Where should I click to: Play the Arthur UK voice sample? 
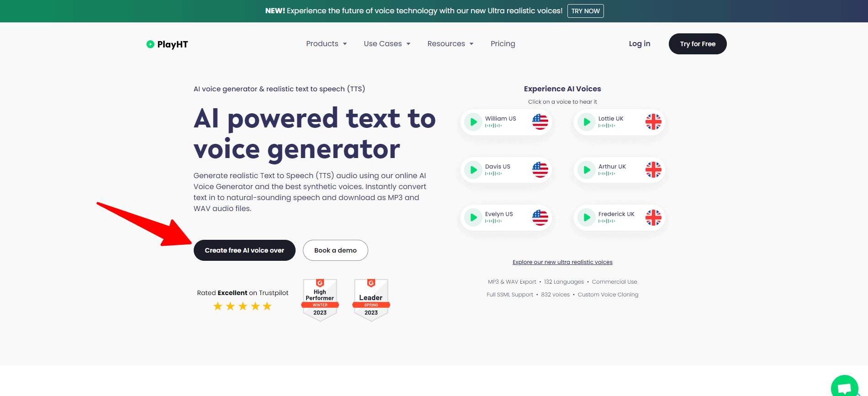[x=587, y=170]
